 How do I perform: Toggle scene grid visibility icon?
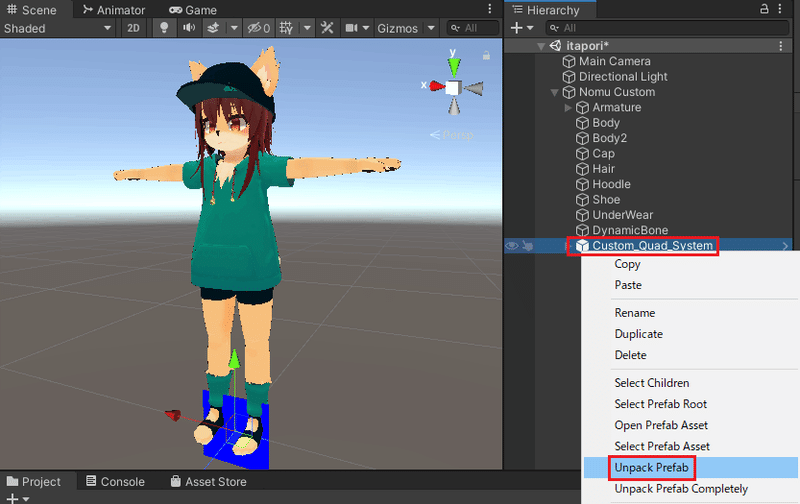tap(286, 28)
